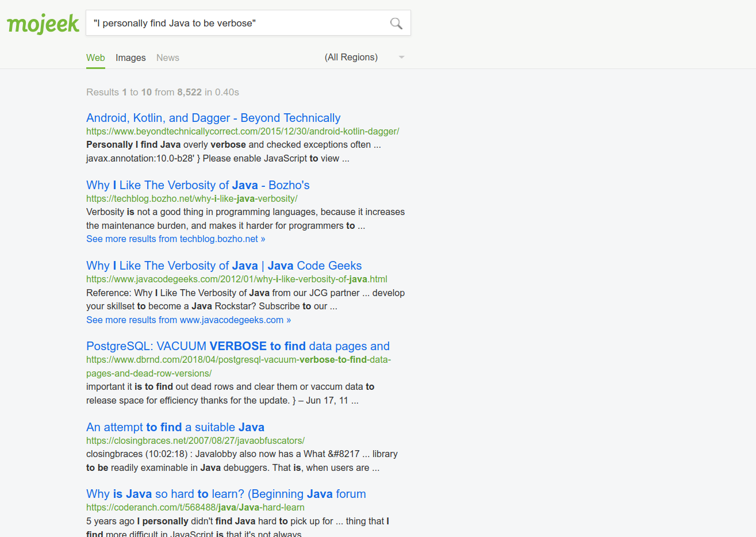Image resolution: width=756 pixels, height=537 pixels.
Task: Click snippet 'important it is to find out dead rows'
Action: pos(231,393)
